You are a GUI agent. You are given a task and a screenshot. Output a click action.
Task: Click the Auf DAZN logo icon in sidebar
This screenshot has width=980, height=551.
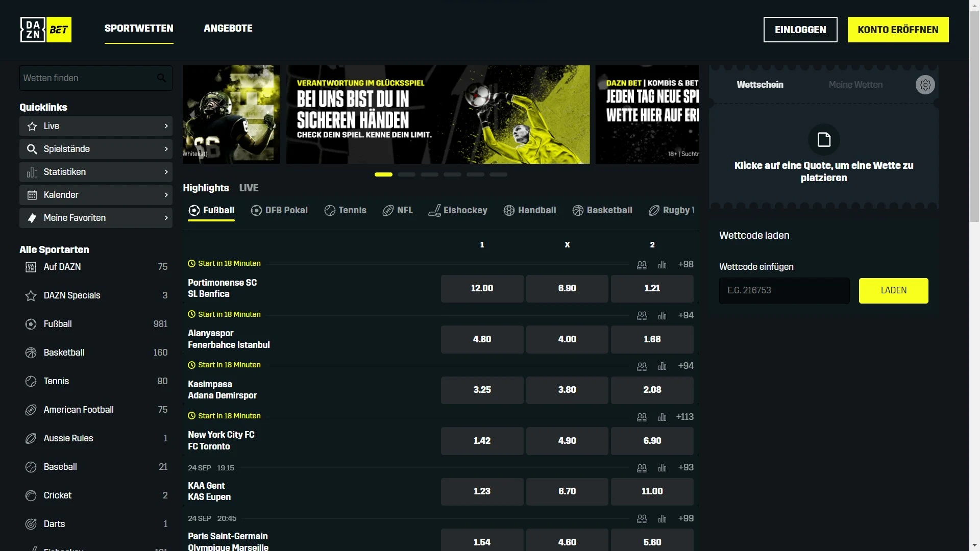point(31,267)
